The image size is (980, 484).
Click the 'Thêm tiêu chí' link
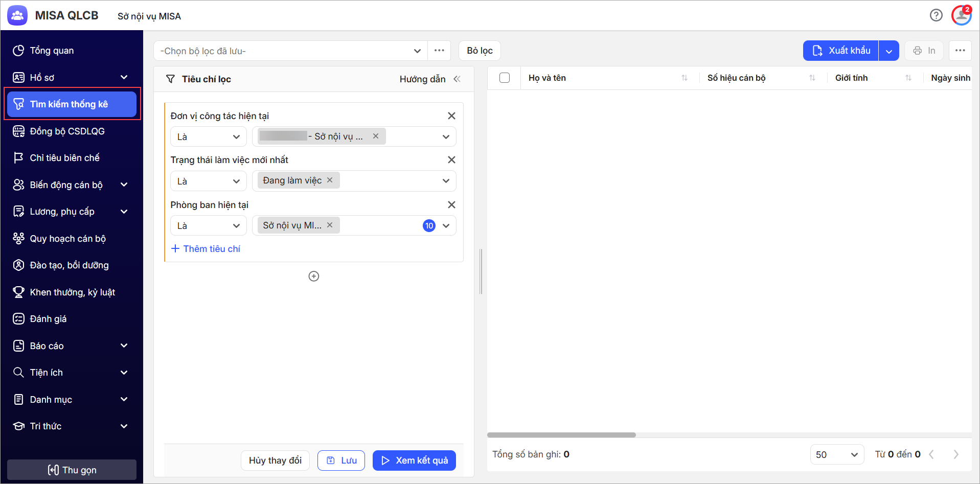click(206, 249)
